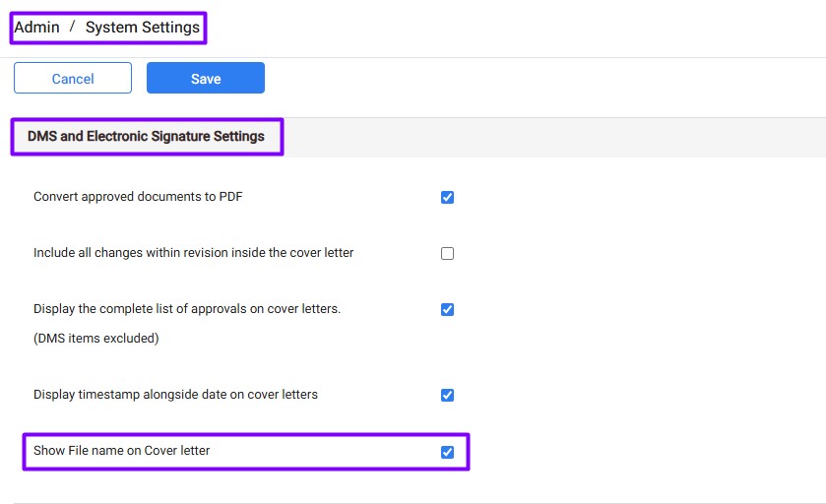826x504 pixels.
Task: Click 'Show File name on Cover letter' label text
Action: pyautogui.click(x=122, y=451)
